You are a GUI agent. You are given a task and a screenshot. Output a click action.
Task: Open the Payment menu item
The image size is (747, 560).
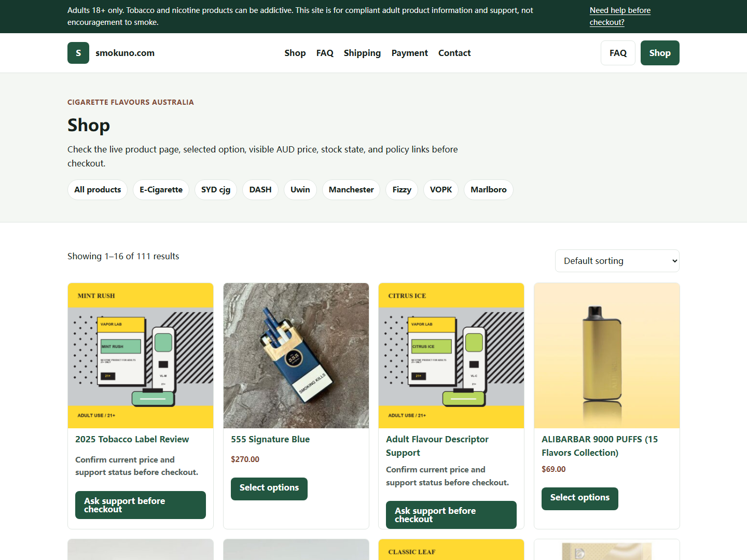tap(410, 53)
